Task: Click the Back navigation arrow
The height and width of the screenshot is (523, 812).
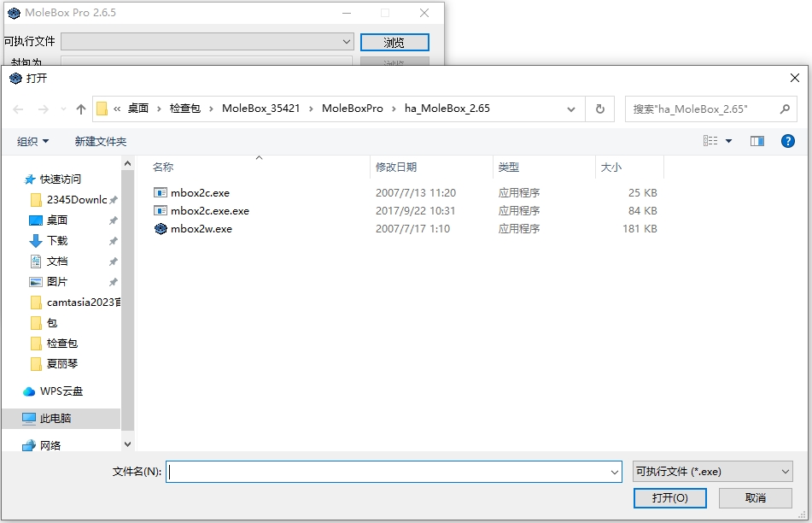Action: pyautogui.click(x=18, y=109)
